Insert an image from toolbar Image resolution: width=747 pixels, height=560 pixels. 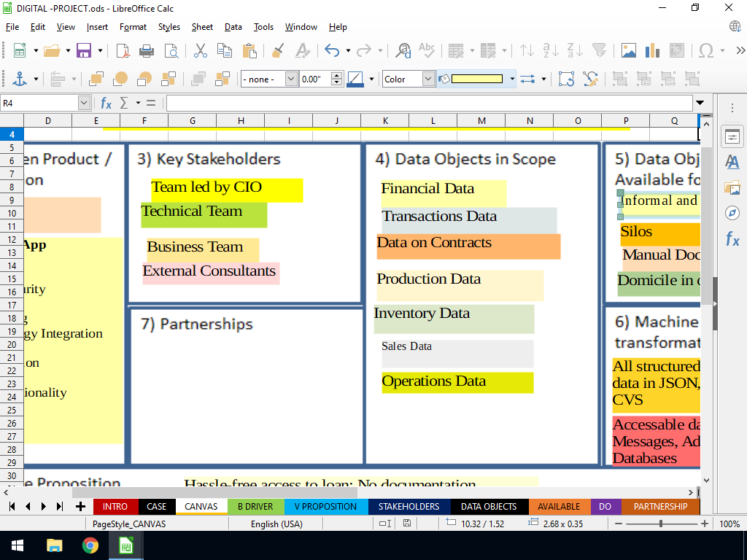click(x=628, y=50)
